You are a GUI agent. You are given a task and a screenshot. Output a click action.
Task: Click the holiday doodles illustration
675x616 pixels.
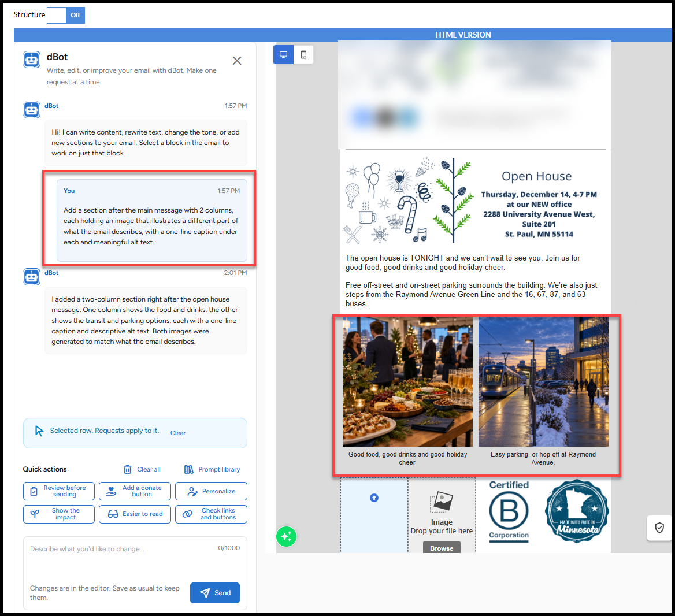point(407,200)
